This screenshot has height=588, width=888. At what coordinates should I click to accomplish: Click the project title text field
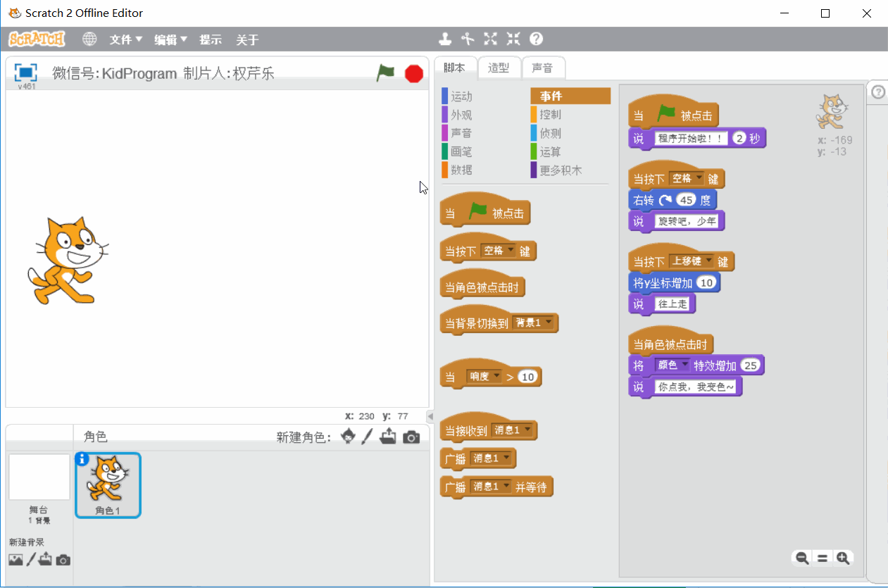[x=163, y=73]
